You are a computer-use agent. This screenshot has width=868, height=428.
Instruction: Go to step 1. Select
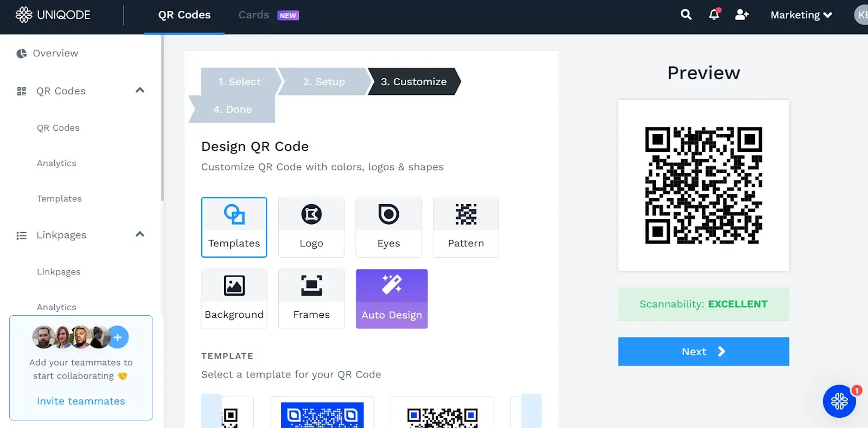pyautogui.click(x=239, y=81)
